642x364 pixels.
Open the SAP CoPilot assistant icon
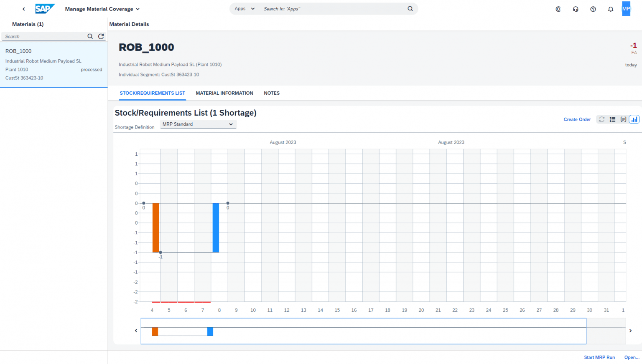pyautogui.click(x=558, y=9)
